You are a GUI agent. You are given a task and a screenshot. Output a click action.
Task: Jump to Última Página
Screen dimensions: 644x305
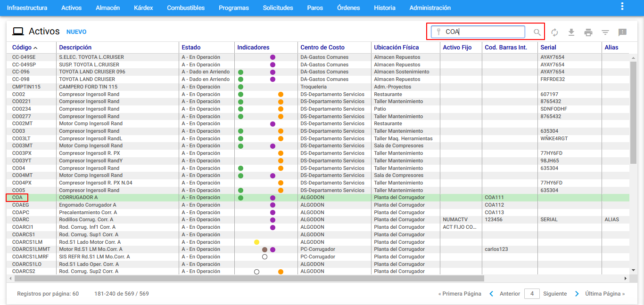[x=605, y=294]
